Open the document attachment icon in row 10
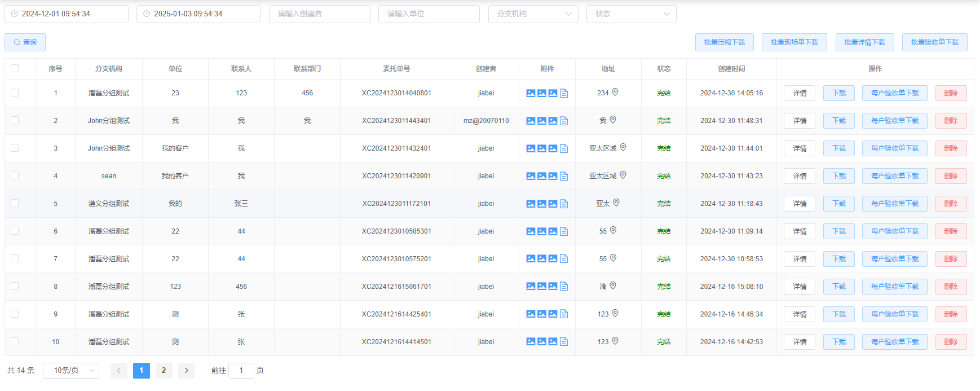Image resolution: width=980 pixels, height=391 pixels. tap(564, 342)
